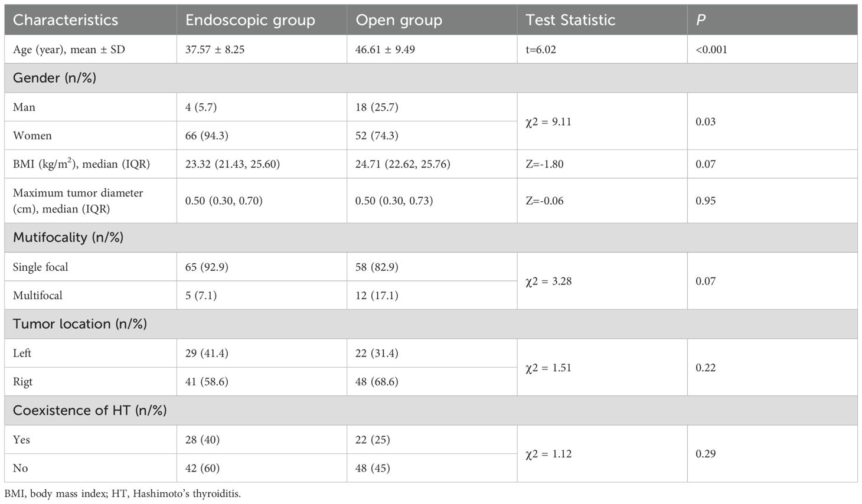Select the Gender (n/%) section row
The height and width of the screenshot is (504, 862).
pyautogui.click(x=431, y=78)
